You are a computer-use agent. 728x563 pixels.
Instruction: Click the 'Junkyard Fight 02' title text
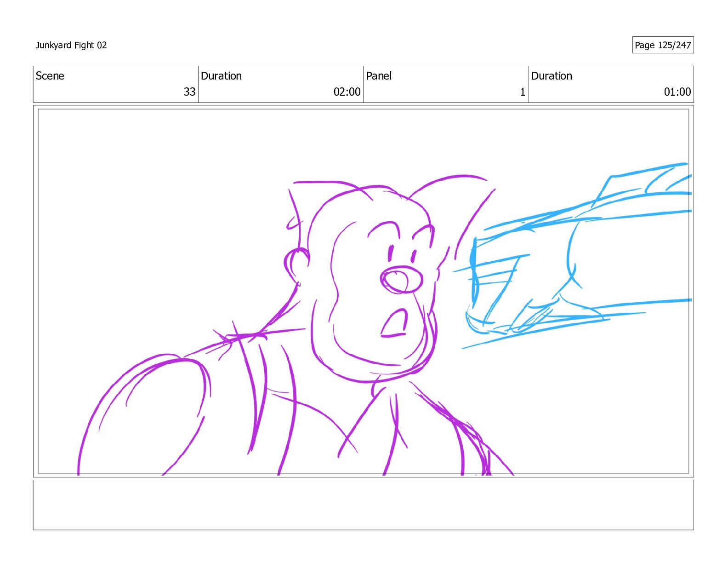(71, 45)
